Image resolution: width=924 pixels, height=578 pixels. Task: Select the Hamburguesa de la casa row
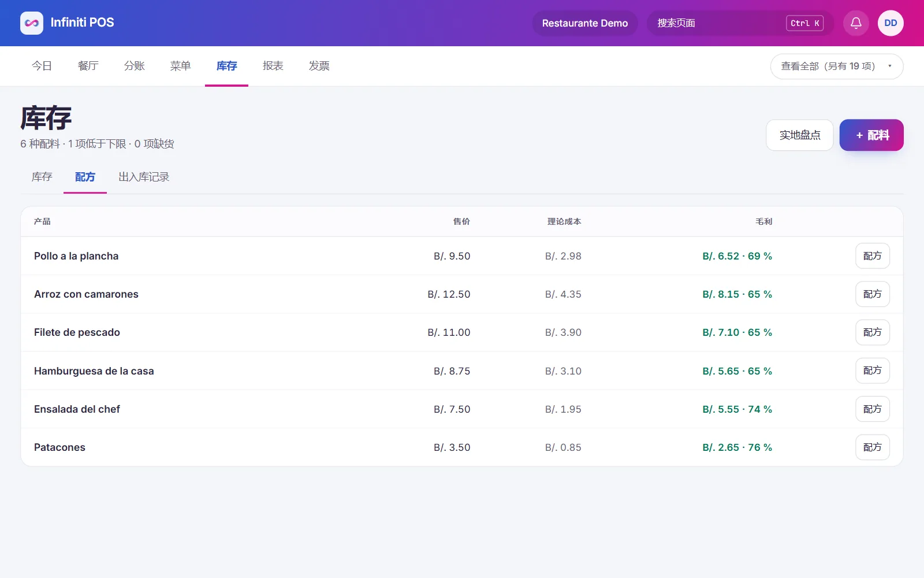click(x=462, y=371)
